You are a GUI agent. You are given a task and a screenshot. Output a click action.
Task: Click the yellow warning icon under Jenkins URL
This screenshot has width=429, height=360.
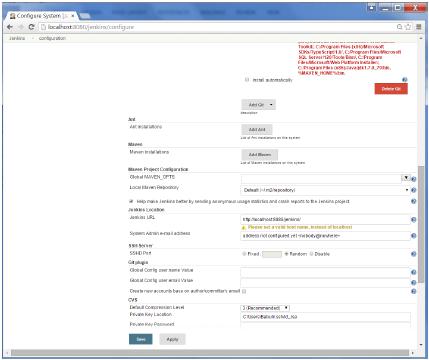pos(244,227)
